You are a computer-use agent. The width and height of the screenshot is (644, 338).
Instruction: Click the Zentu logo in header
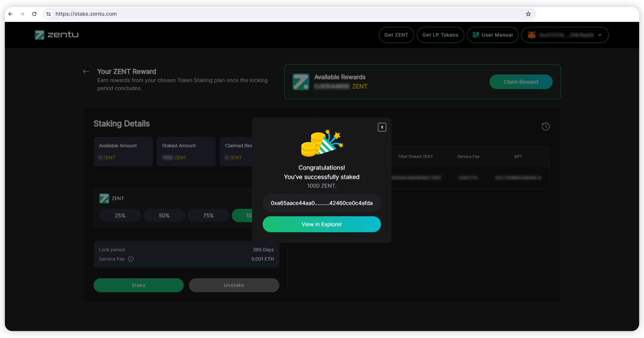coord(57,35)
